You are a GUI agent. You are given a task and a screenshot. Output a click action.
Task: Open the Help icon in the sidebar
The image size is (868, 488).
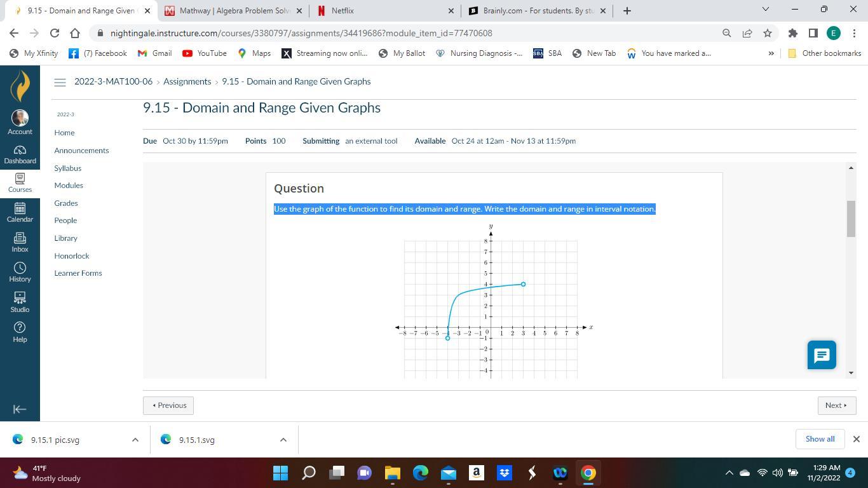click(x=20, y=332)
